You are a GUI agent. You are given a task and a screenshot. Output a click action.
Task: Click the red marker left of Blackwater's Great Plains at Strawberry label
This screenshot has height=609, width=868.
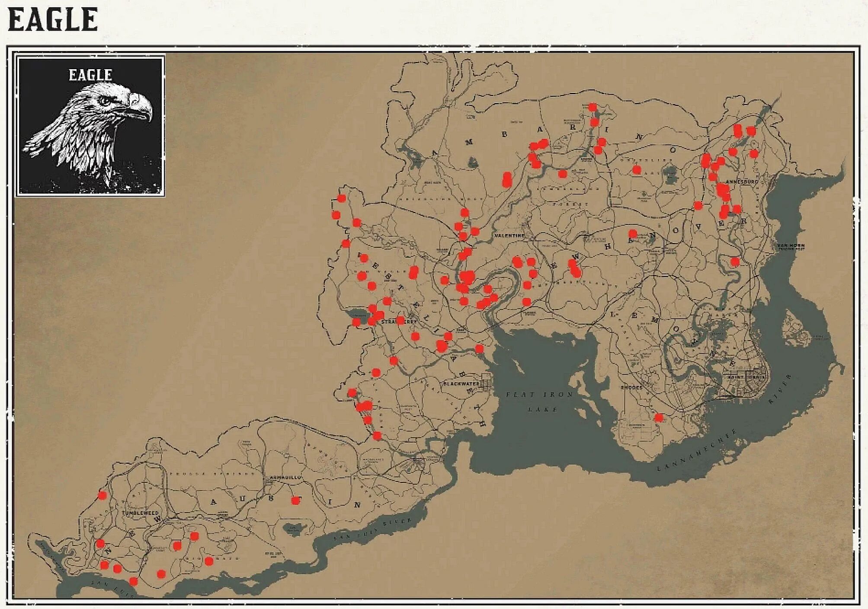tap(372, 321)
